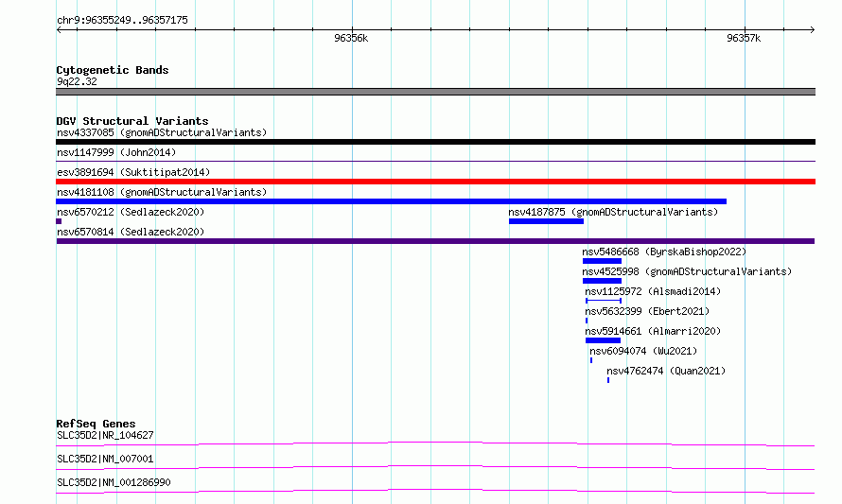Click the chr9:96355249..96357175 coordinate text

[x=122, y=21]
